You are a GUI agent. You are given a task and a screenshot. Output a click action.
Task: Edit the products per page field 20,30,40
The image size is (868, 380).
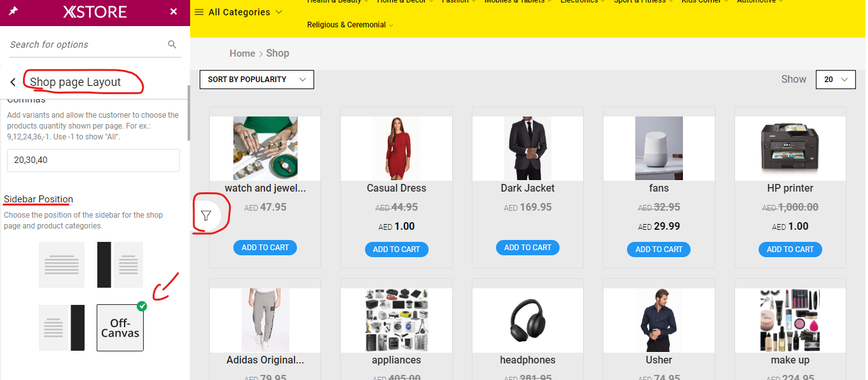[93, 160]
